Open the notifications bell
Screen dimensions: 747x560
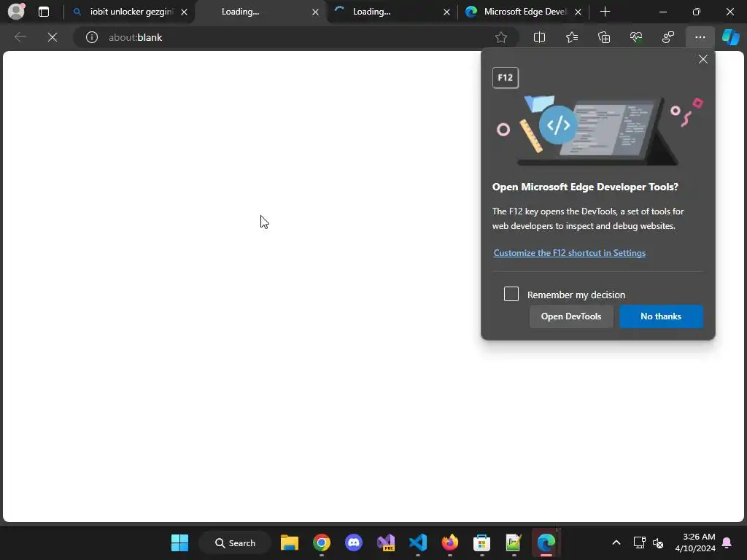[727, 542]
